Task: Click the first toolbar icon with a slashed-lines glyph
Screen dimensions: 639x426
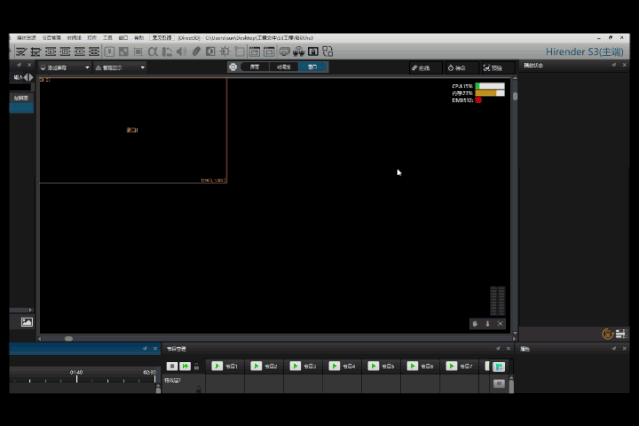Action: pos(21,52)
